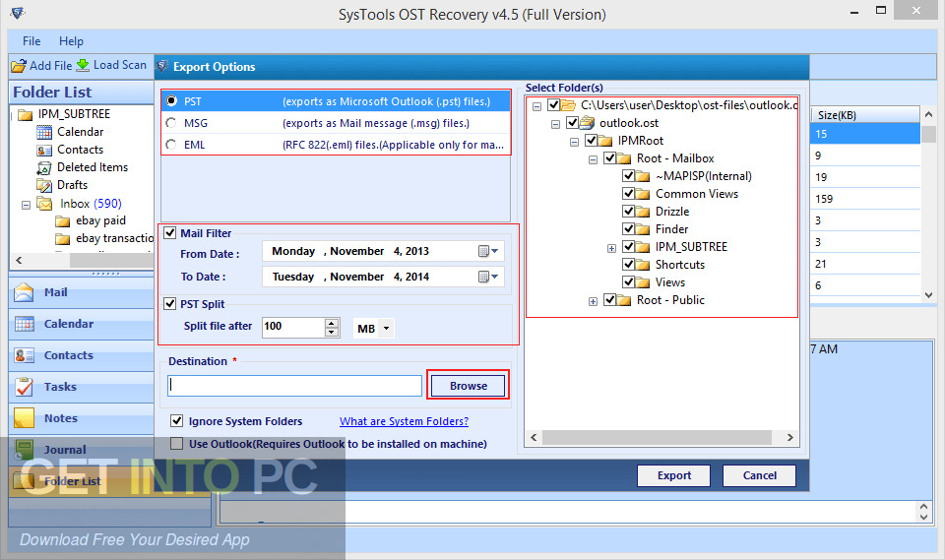945x560 pixels.
Task: Click the Cancel button
Action: click(759, 475)
